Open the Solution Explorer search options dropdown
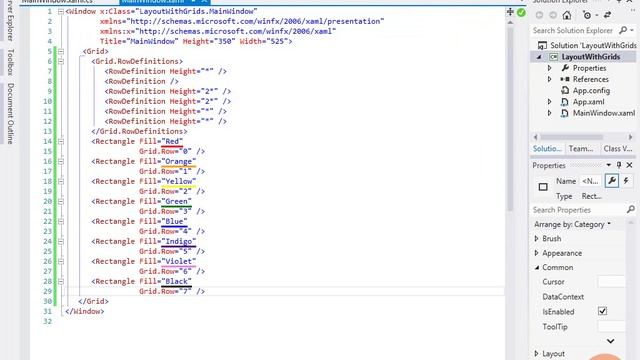Screen dimensions: 640x360 tap(632, 30)
